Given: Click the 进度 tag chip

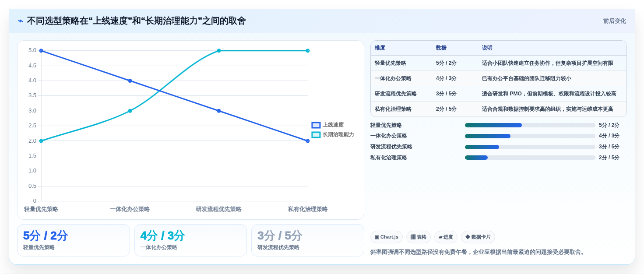Looking at the screenshot, I should [x=446, y=237].
